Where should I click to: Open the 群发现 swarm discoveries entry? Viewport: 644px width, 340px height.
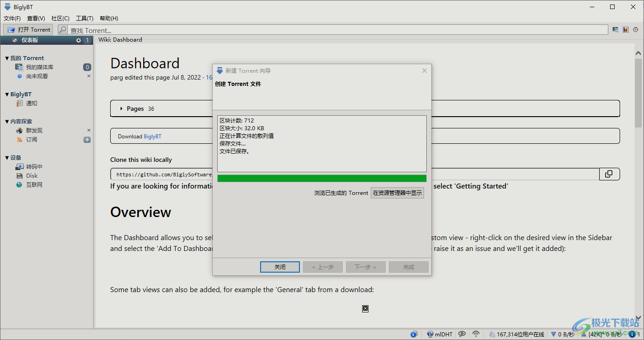[34, 131]
